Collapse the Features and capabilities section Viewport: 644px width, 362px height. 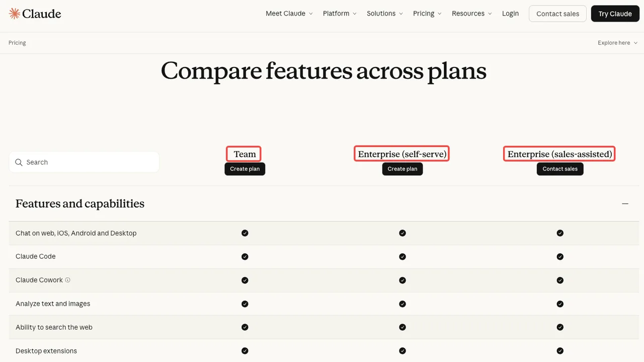click(625, 203)
